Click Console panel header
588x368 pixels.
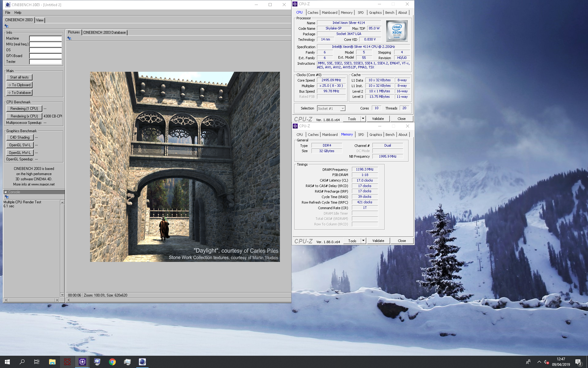tap(34, 192)
